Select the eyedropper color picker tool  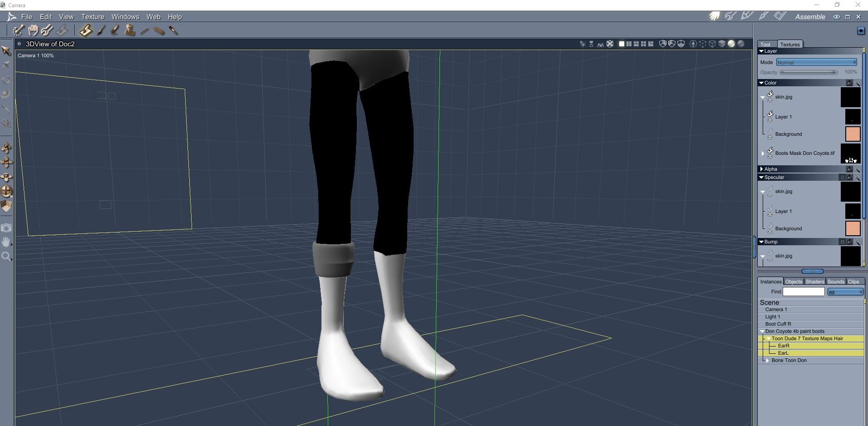coord(173,31)
